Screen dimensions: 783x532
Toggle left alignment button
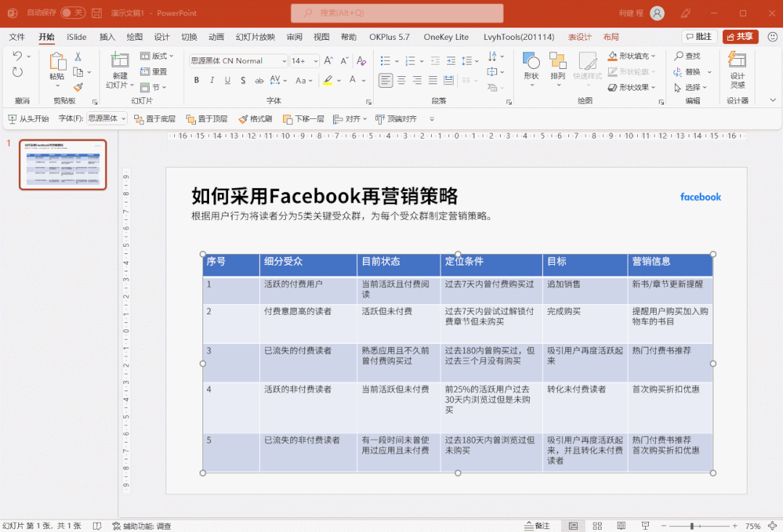tap(385, 80)
